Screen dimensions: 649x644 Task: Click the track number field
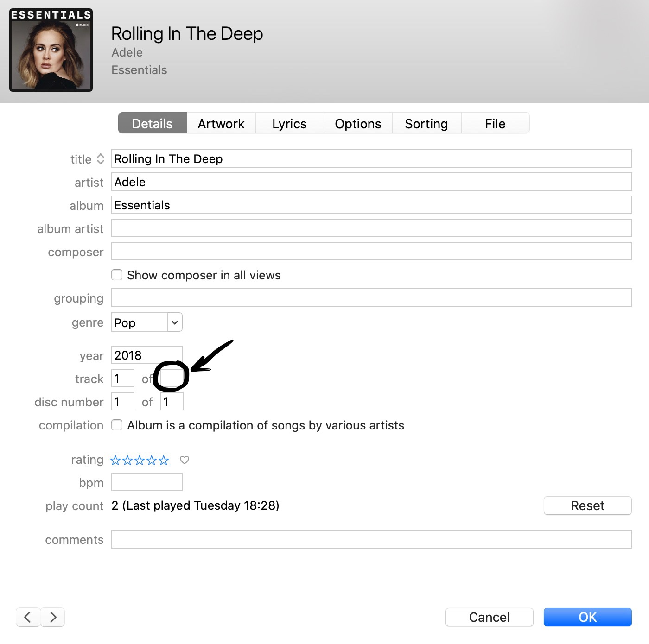[x=123, y=378]
